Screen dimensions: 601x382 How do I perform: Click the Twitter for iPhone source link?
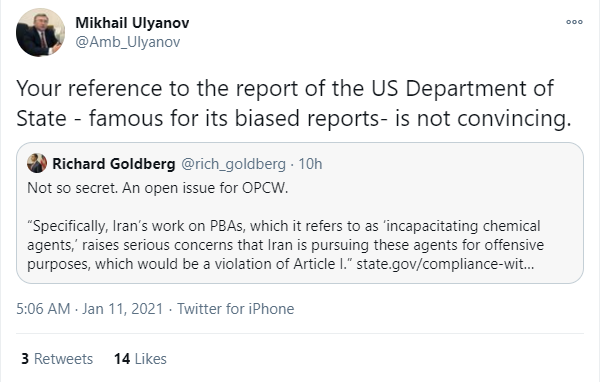(x=235, y=309)
